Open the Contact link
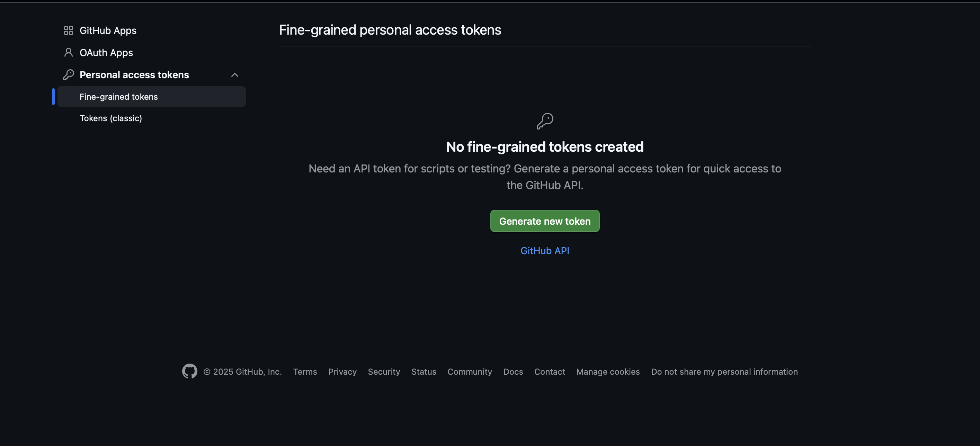Image resolution: width=980 pixels, height=446 pixels. (549, 372)
